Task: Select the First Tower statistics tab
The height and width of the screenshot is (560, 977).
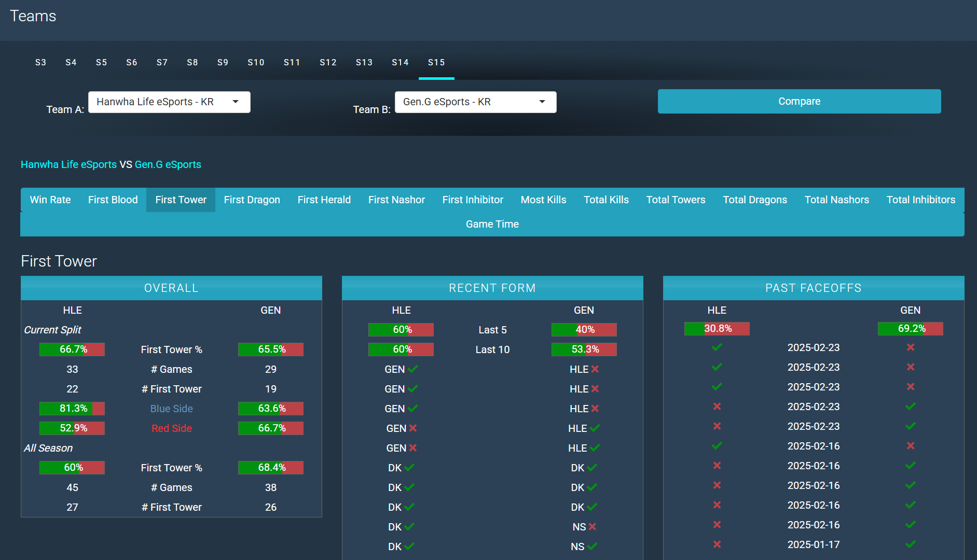Action: pos(181,200)
